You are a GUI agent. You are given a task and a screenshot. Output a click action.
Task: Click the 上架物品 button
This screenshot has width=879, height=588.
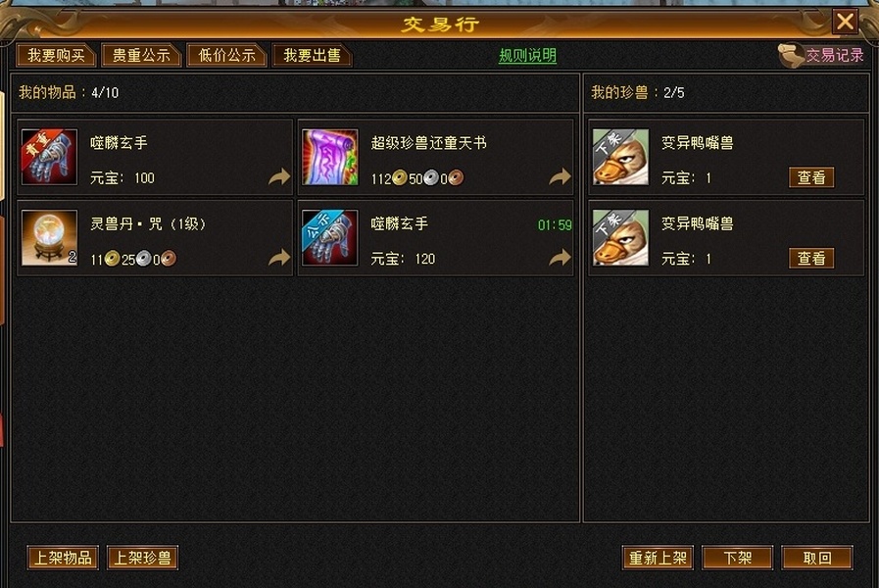tap(63, 558)
